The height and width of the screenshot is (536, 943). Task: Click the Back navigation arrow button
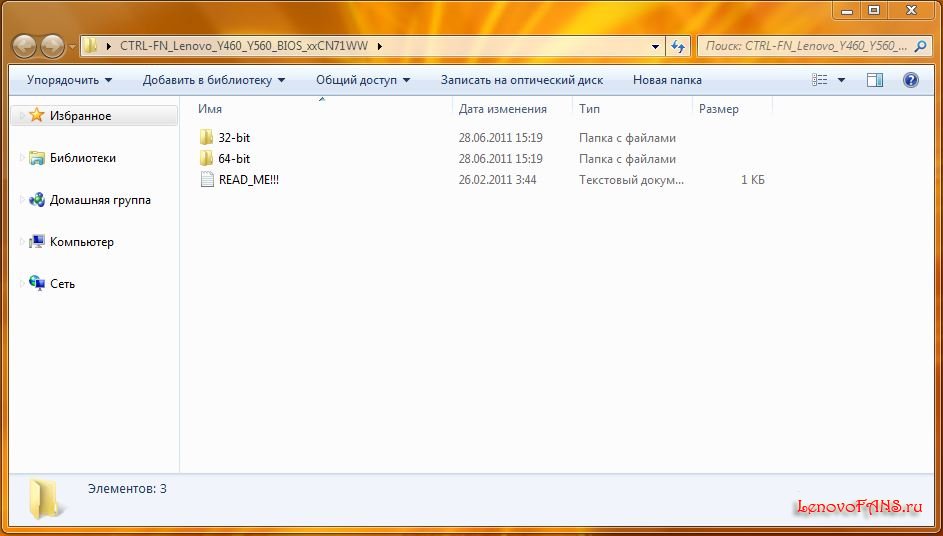click(25, 46)
